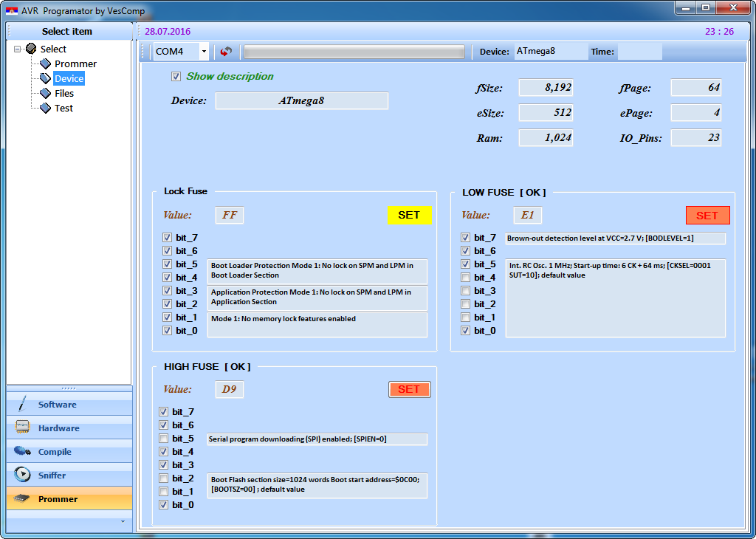Click the empty Time field in toolbar
The width and height of the screenshot is (756, 539).
click(x=640, y=51)
